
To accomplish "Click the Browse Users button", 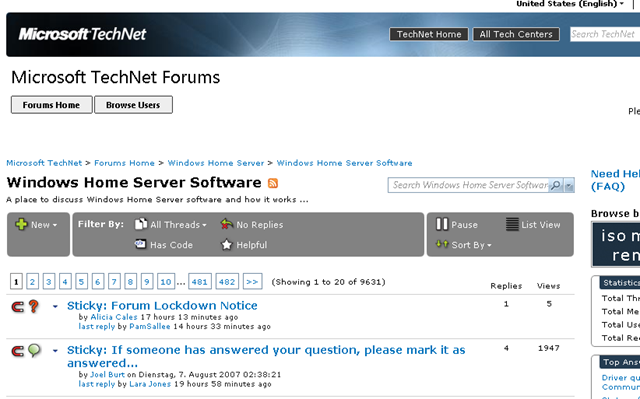I will click(133, 105).
